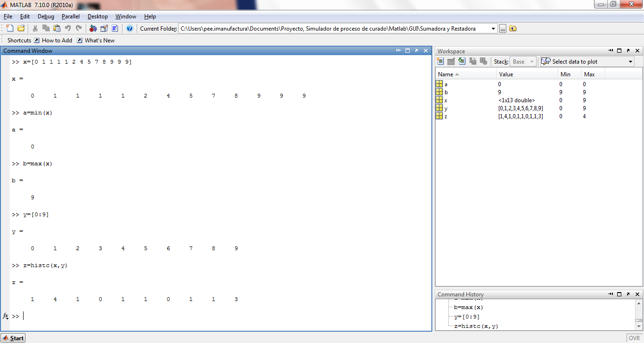Click the Shortcuts label

pyautogui.click(x=19, y=41)
